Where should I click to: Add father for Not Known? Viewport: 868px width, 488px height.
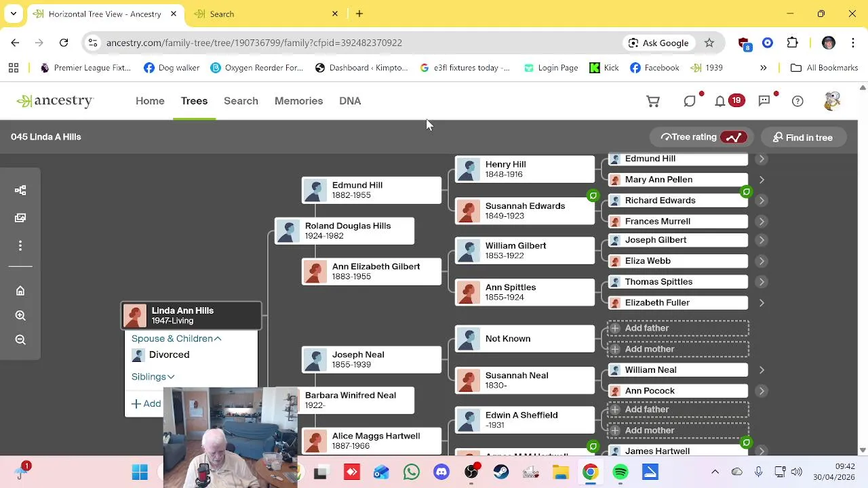678,328
